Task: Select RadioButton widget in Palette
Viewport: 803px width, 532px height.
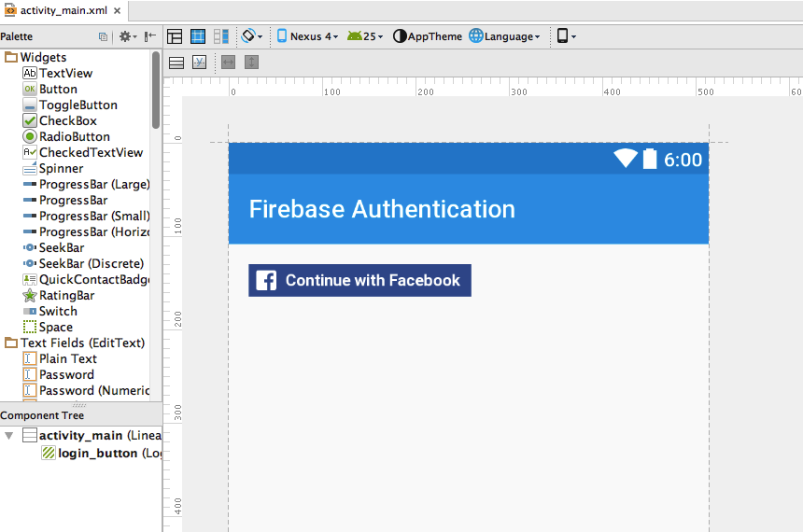Action: click(66, 136)
